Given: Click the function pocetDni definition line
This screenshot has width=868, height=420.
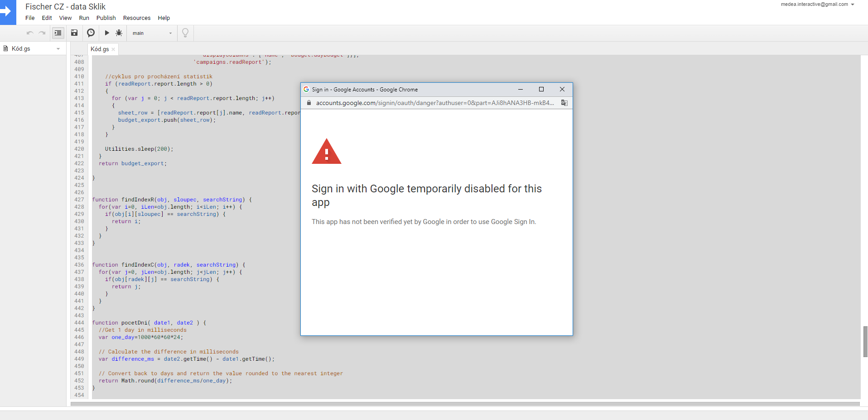Looking at the screenshot, I should coord(149,323).
